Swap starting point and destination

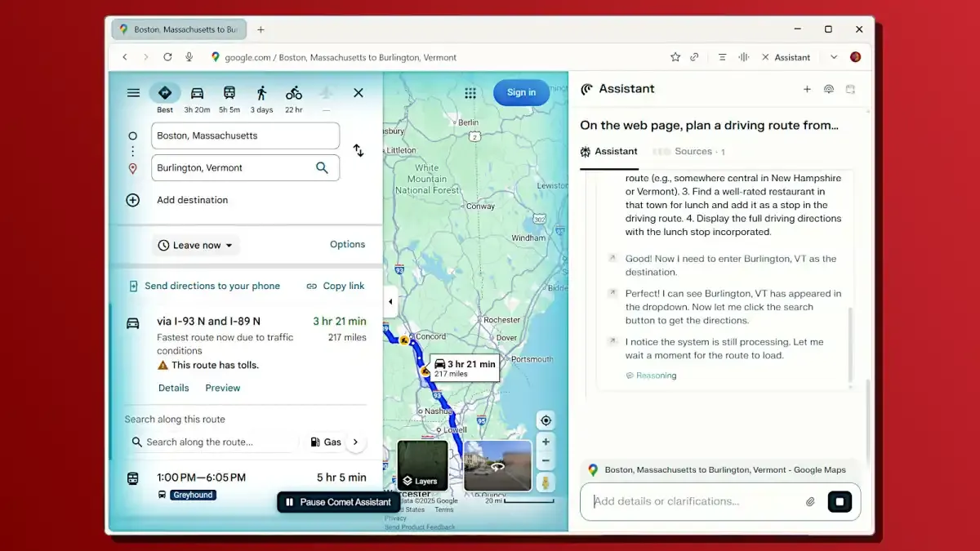click(358, 151)
